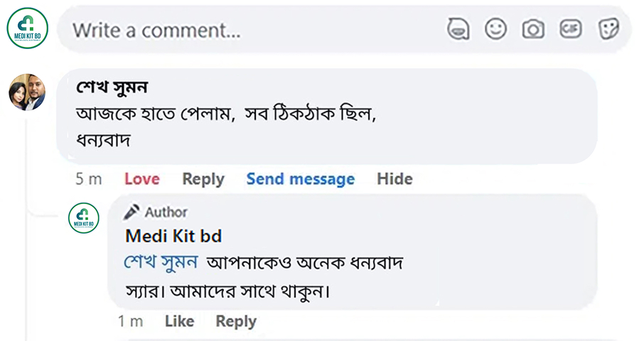Click the Medi Kit BD avatar in the reply

pos(84,217)
